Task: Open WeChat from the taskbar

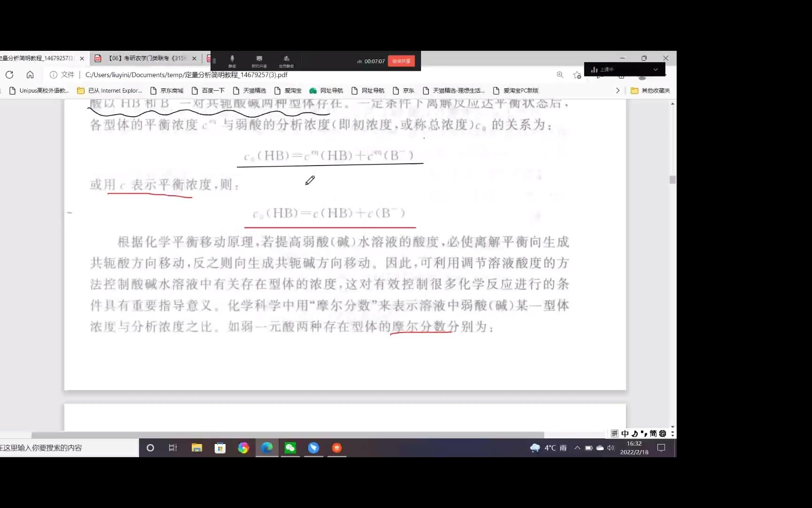Action: (290, 448)
